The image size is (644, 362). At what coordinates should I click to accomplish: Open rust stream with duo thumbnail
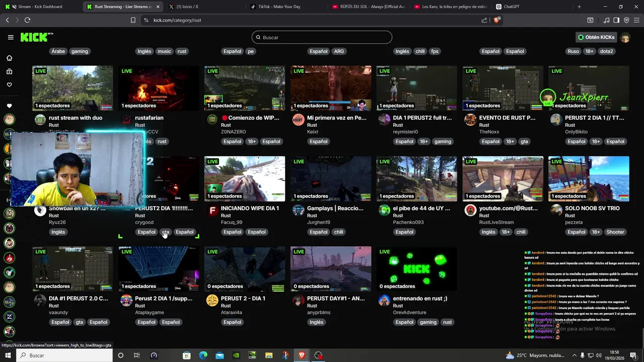(73, 88)
